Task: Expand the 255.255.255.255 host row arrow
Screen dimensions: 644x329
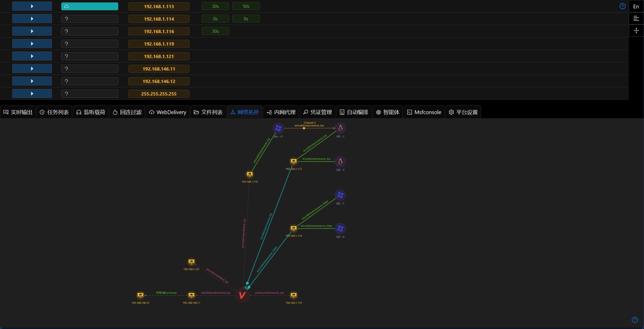Action: (x=32, y=94)
